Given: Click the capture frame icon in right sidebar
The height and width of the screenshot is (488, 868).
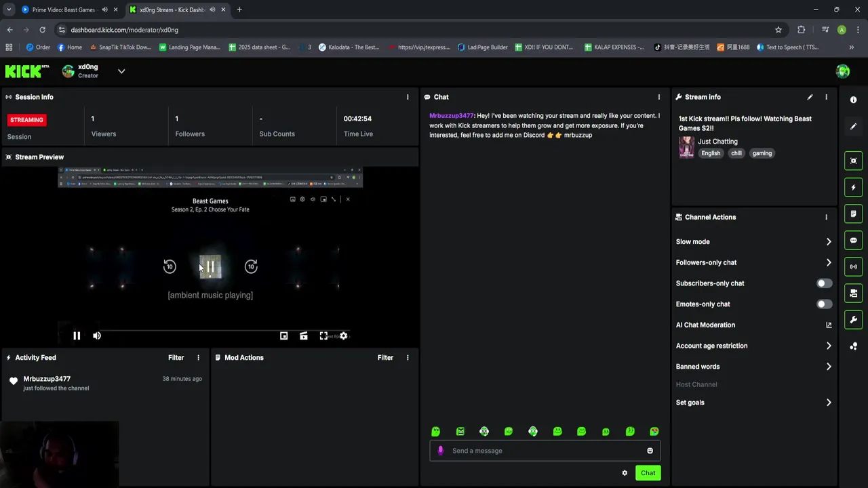Looking at the screenshot, I should 853,161.
